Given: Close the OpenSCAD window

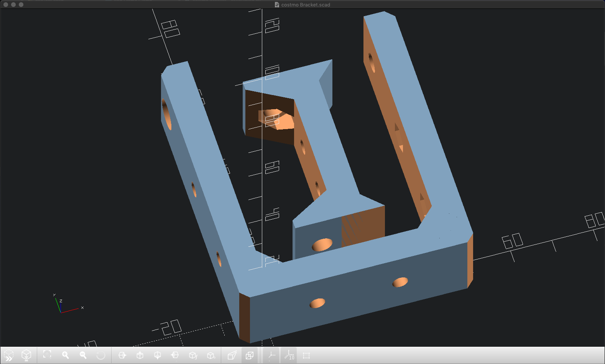Looking at the screenshot, I should [x=6, y=5].
